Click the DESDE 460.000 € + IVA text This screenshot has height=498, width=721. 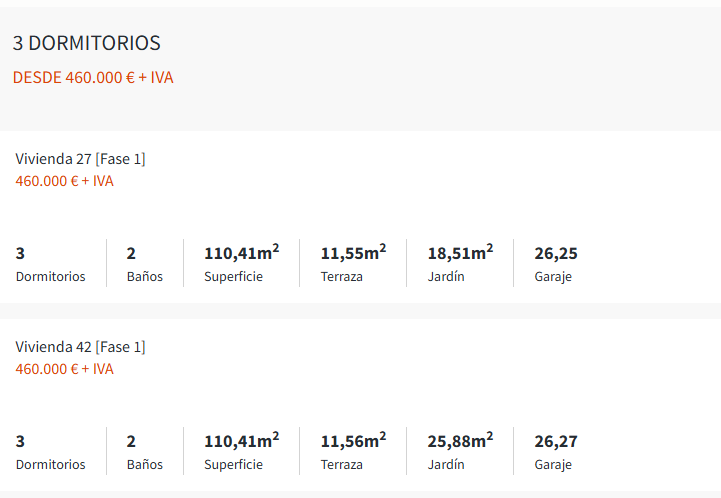[x=93, y=77]
